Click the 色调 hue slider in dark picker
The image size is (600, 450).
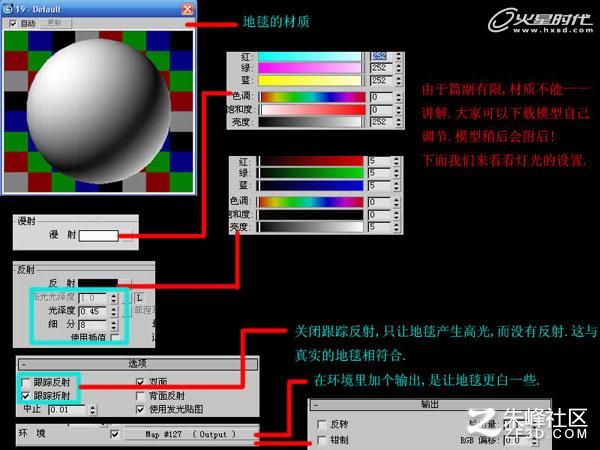click(x=311, y=202)
